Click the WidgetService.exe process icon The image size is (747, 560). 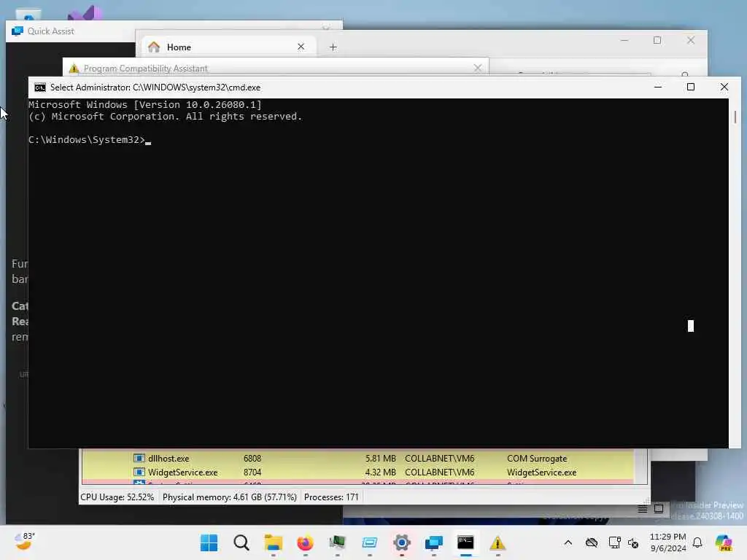[139, 472]
